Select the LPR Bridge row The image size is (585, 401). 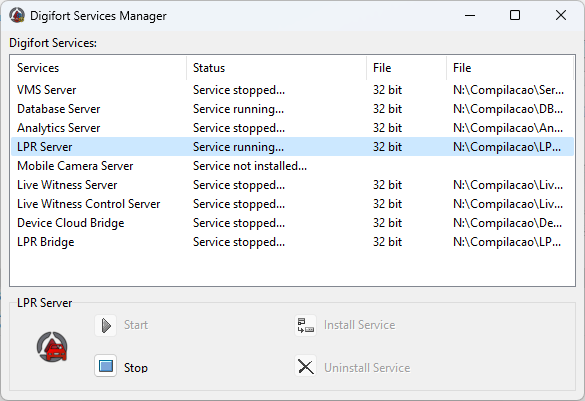tap(292, 242)
